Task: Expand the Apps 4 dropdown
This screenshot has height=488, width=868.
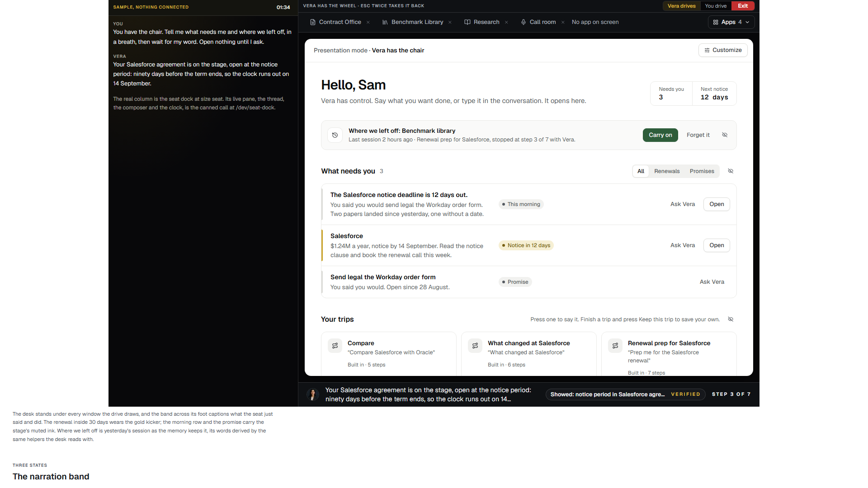Action: 731,22
